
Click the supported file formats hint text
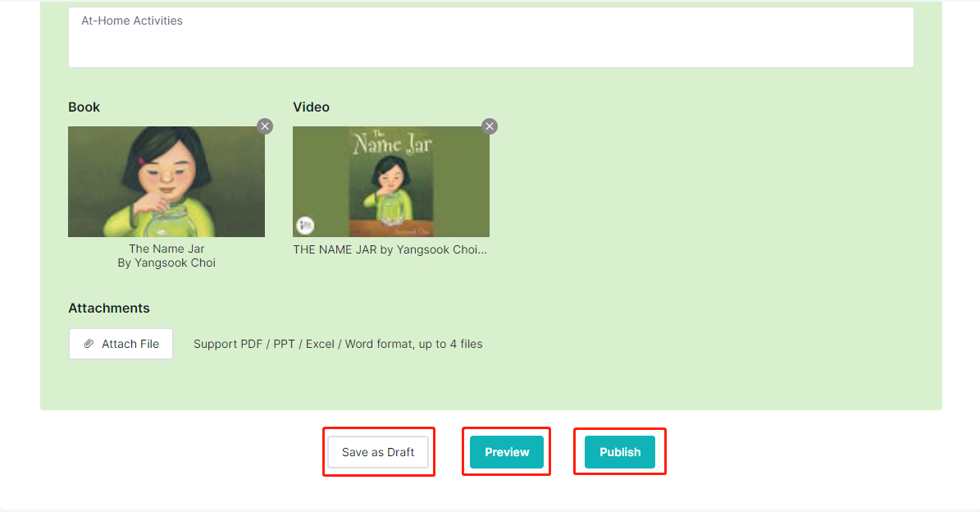(338, 344)
